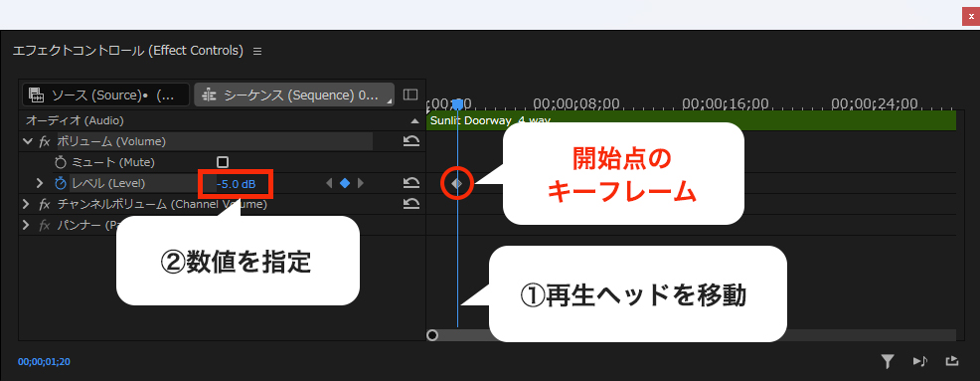Select the ボリューム (Volume) effect name

tap(112, 141)
